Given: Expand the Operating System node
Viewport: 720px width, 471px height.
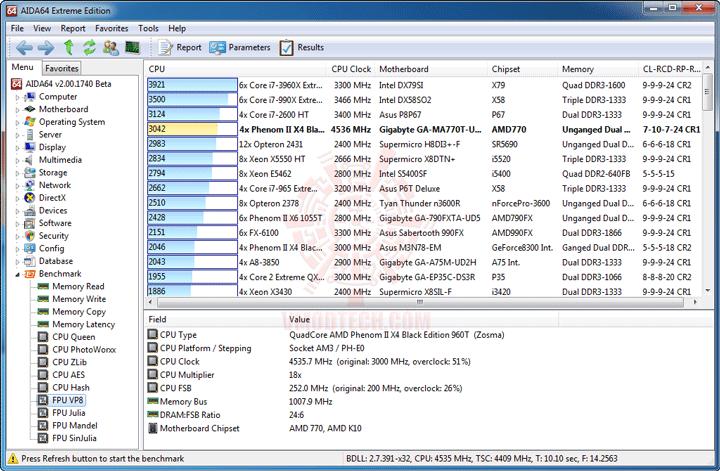Looking at the screenshot, I should click(x=17, y=123).
